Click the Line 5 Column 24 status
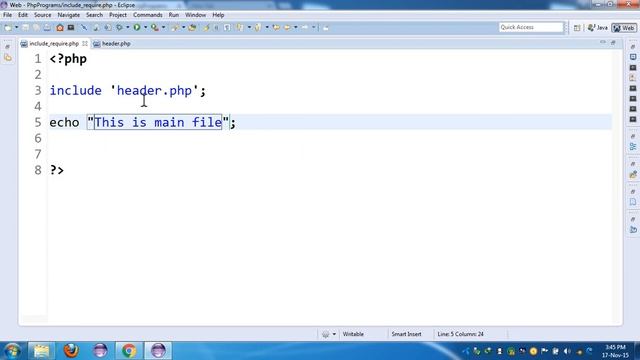Image resolution: width=640 pixels, height=360 pixels. (460, 334)
